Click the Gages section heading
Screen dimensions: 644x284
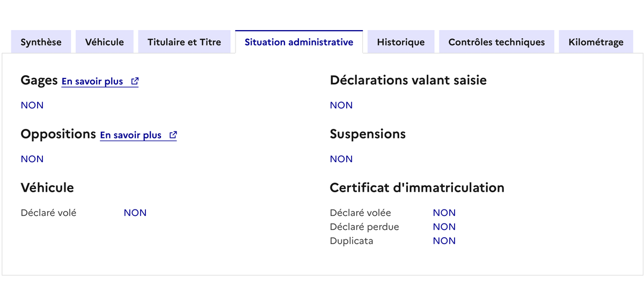pyautogui.click(x=39, y=81)
